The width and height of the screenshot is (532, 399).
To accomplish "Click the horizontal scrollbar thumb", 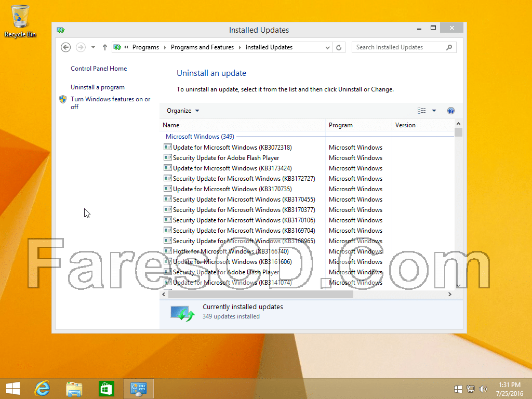I will [x=261, y=294].
